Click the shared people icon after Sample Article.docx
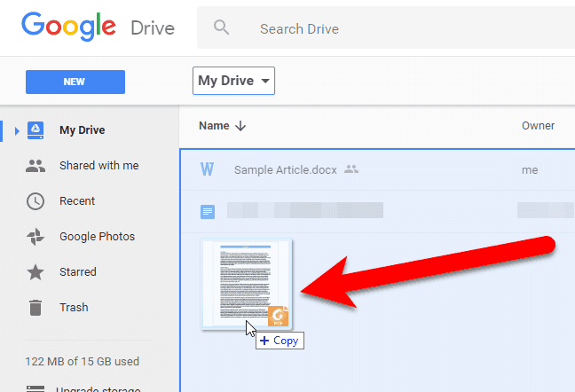 351,169
